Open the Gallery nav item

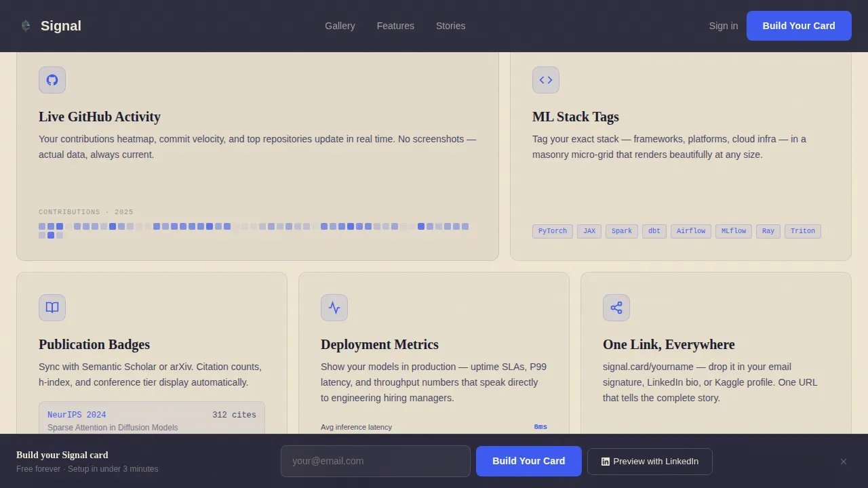(340, 26)
